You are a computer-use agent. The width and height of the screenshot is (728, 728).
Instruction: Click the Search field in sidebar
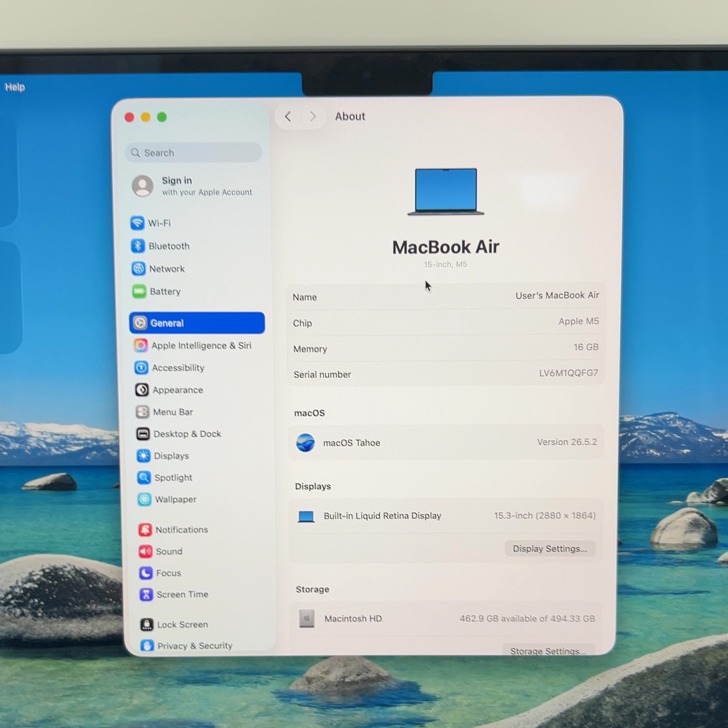pyautogui.click(x=193, y=152)
